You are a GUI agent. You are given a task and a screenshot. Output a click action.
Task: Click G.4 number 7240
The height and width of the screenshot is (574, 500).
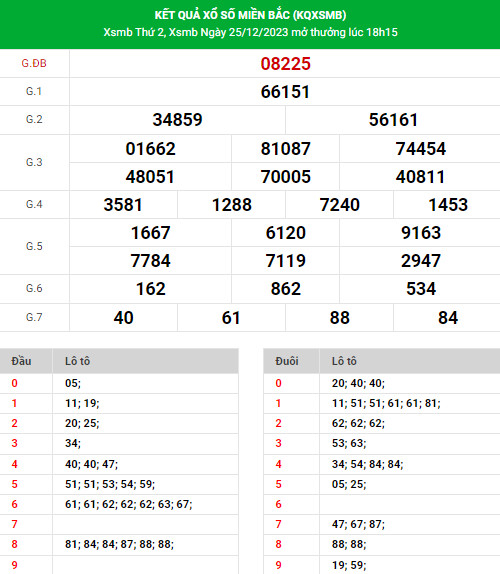[339, 205]
